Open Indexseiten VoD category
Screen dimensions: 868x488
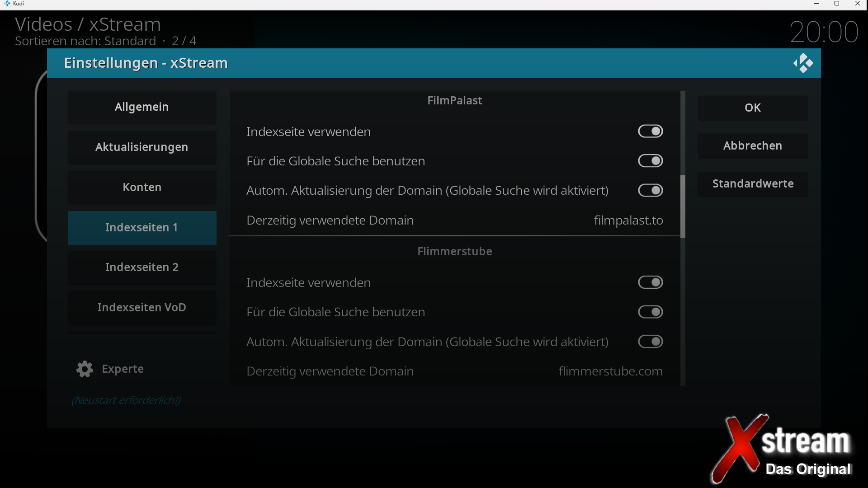(142, 308)
